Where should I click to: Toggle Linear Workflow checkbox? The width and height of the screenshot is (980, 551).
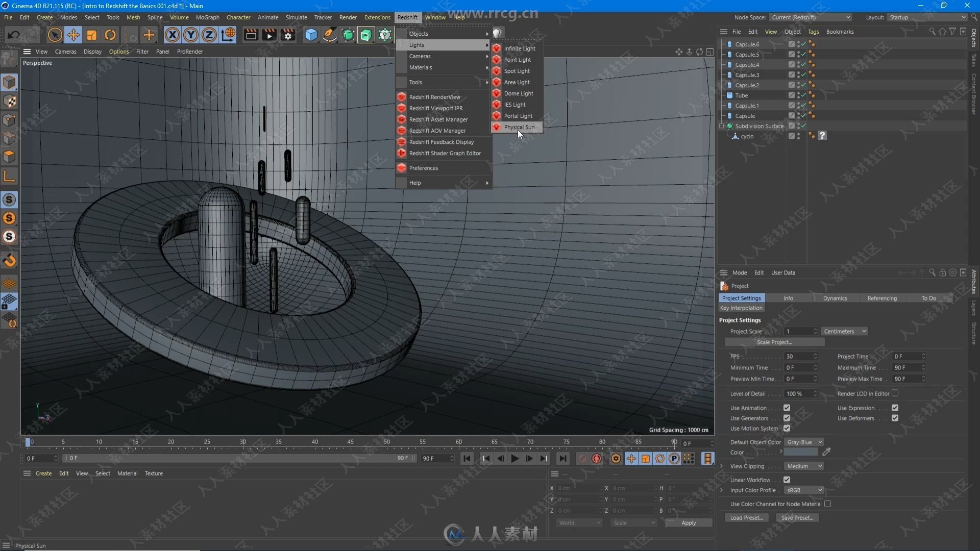coord(787,480)
